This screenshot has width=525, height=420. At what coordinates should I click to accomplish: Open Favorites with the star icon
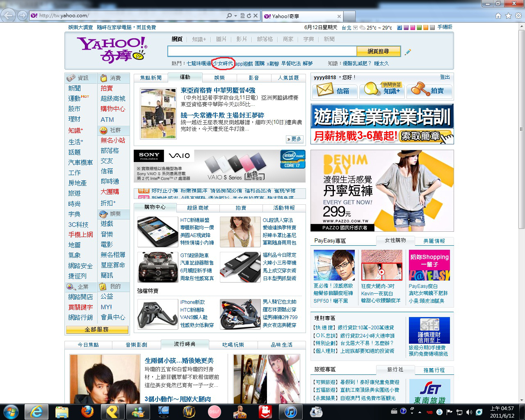[x=508, y=16]
